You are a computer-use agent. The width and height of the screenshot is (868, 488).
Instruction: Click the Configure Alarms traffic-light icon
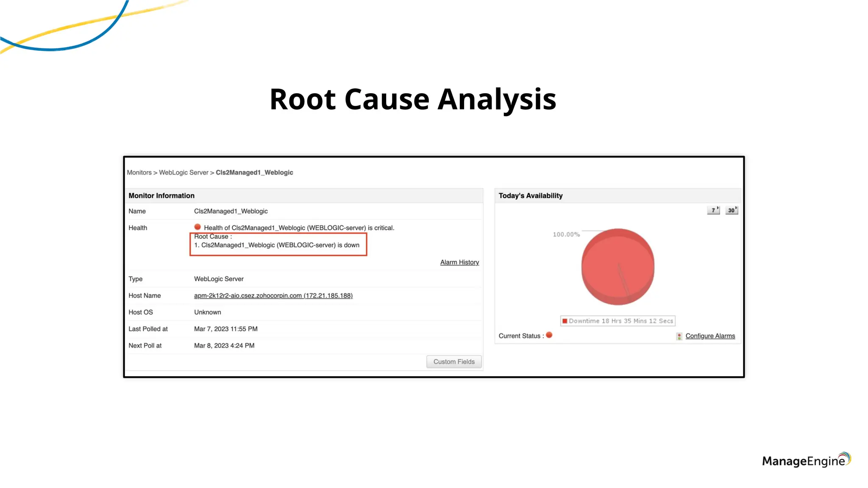coord(679,336)
